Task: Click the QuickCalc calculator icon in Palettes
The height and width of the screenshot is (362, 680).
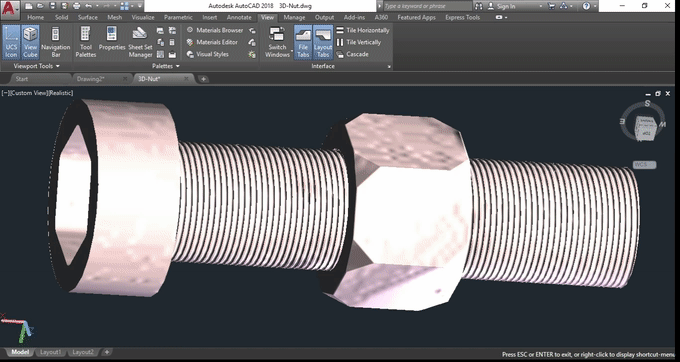Action: click(x=172, y=42)
